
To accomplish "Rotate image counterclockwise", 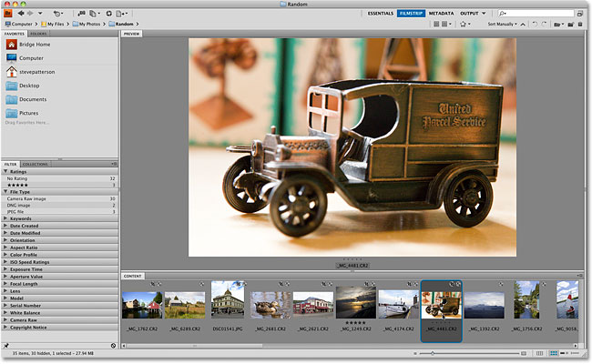I will tap(535, 25).
